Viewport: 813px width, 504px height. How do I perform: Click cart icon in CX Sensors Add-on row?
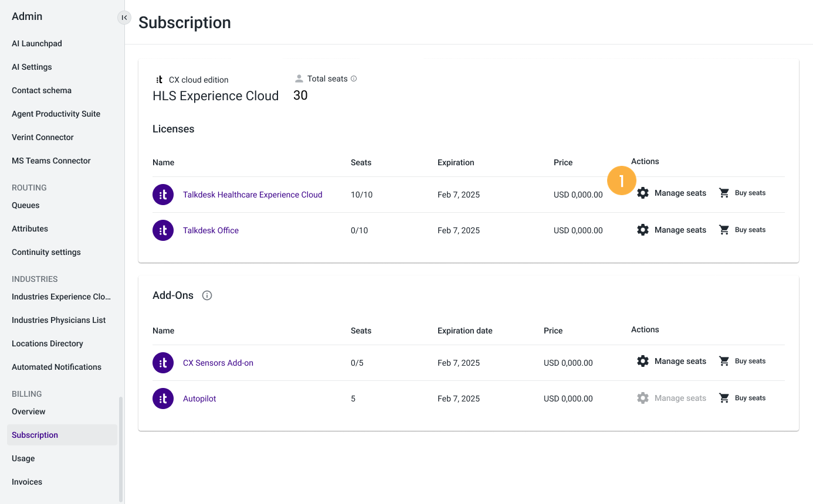coord(724,361)
